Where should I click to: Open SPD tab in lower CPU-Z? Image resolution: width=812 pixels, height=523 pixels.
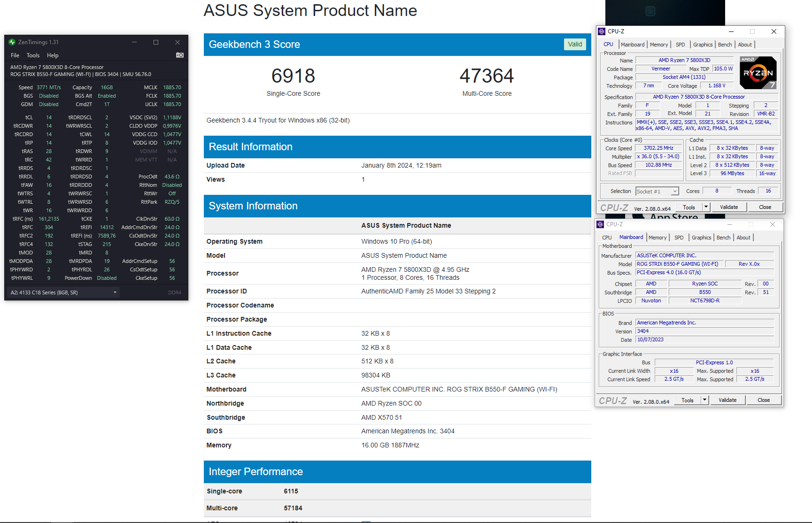[x=679, y=238]
